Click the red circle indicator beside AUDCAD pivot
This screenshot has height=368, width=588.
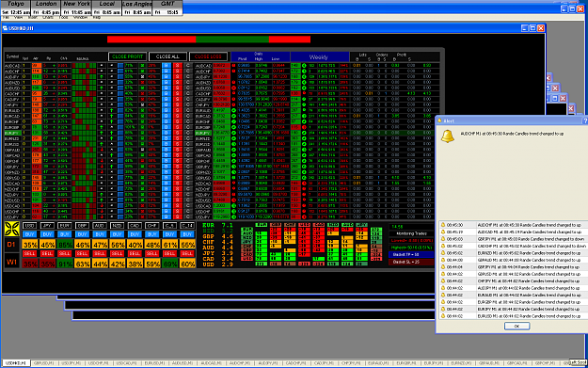point(233,66)
